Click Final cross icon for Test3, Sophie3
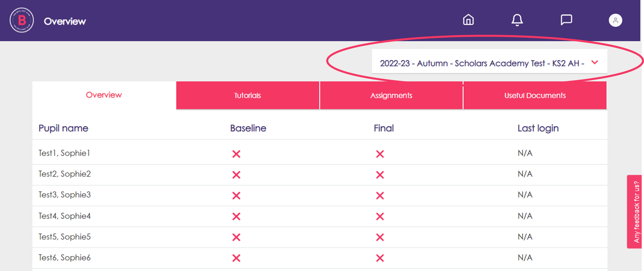 (380, 196)
